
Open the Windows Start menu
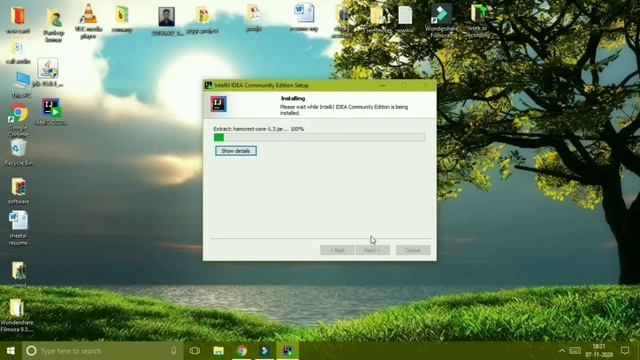[11, 351]
